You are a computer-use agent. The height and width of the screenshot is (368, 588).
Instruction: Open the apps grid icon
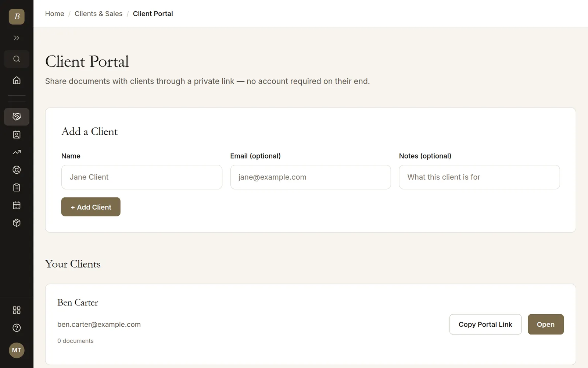(17, 310)
